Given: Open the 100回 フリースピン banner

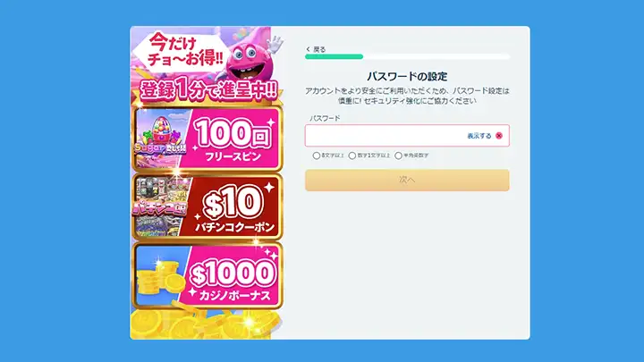Looking at the screenshot, I should coord(207,139).
